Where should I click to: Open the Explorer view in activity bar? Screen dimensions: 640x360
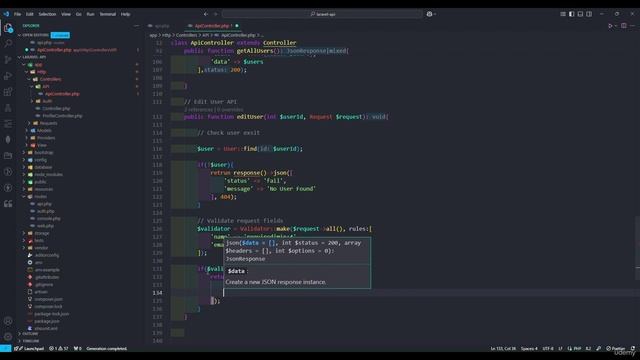point(8,28)
